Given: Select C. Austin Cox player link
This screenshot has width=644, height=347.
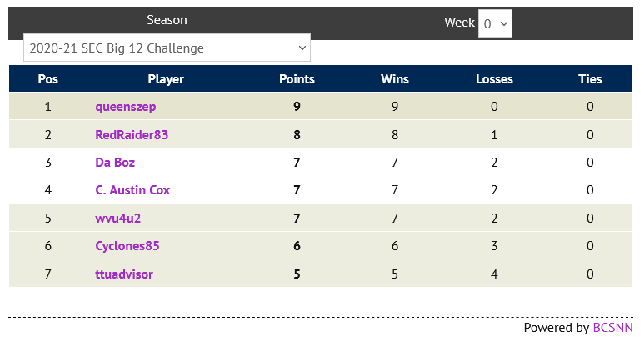Looking at the screenshot, I should point(133,190).
